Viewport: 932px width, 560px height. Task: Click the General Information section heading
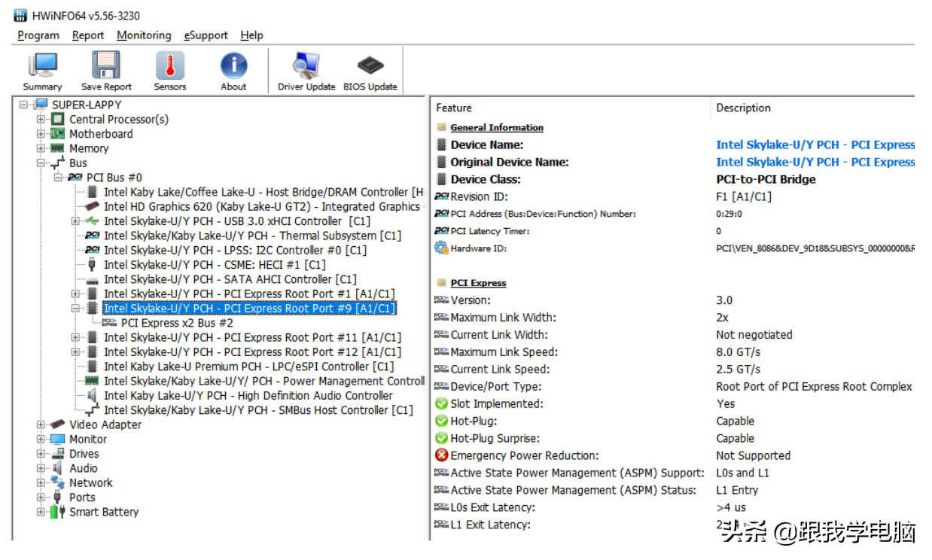coord(497,128)
